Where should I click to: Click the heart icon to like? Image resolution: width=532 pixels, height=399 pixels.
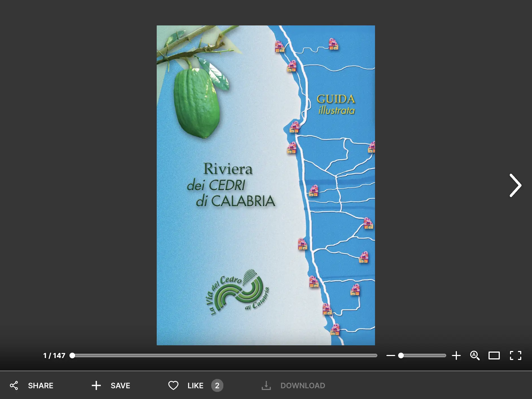[x=173, y=385]
